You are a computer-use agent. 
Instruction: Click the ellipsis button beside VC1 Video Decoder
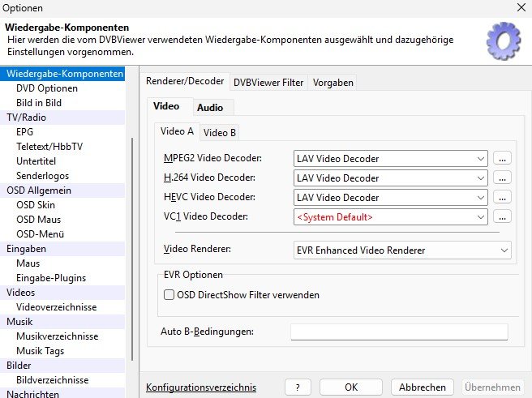[503, 216]
